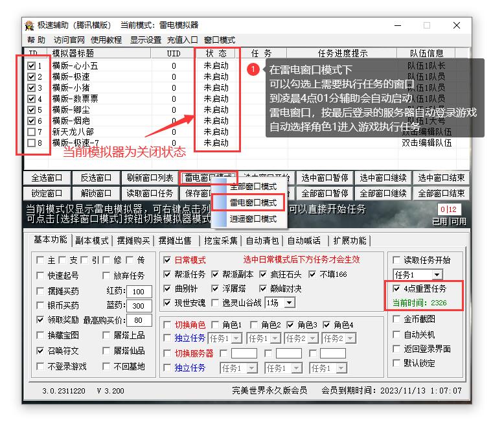Viewport: 504px width, 422px height.
Task: Toggle 召唤符文 checkbox
Action: [x=40, y=351]
